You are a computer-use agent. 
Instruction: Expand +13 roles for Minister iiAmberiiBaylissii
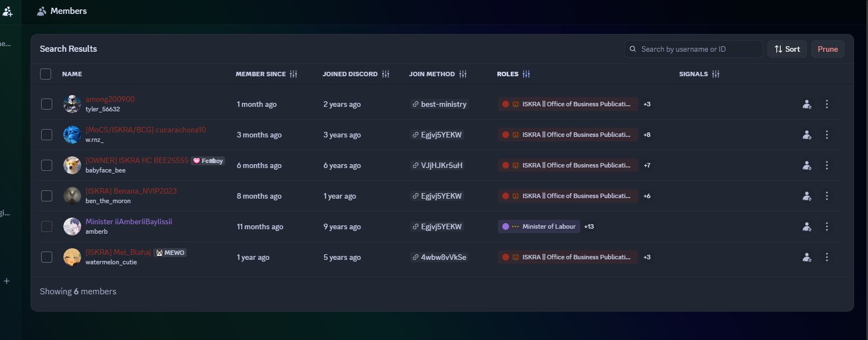tap(589, 226)
